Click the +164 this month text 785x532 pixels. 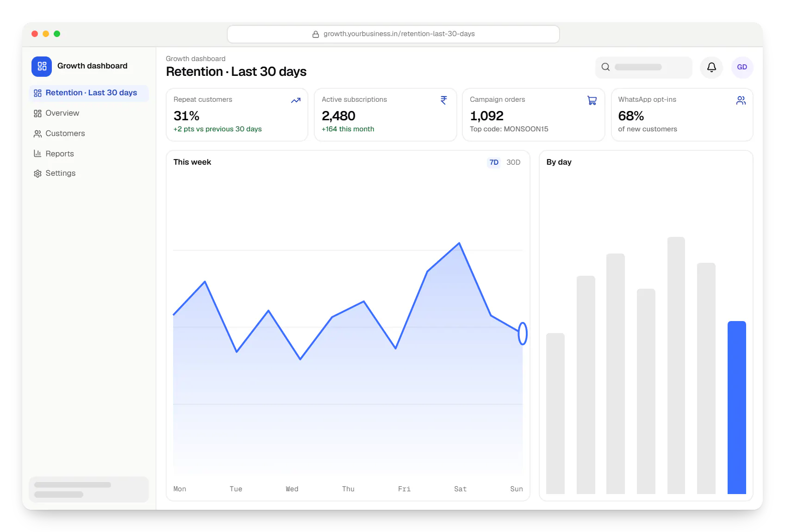click(x=348, y=129)
